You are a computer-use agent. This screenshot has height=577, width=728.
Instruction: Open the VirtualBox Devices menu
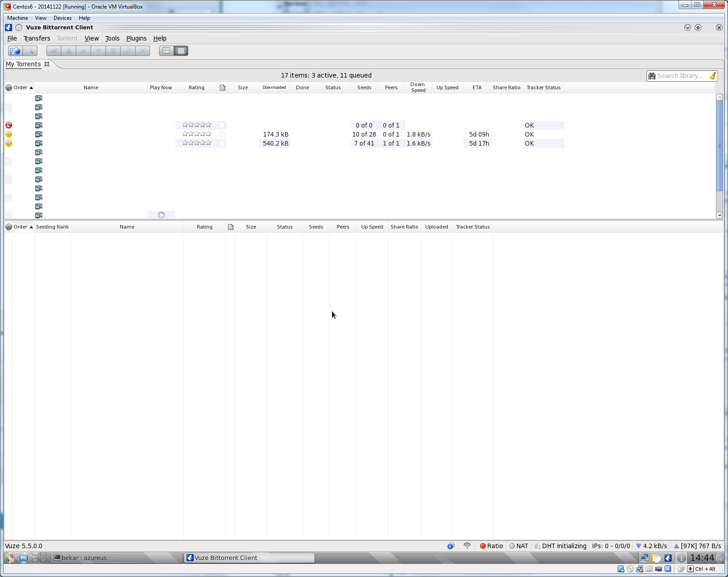[x=63, y=18]
